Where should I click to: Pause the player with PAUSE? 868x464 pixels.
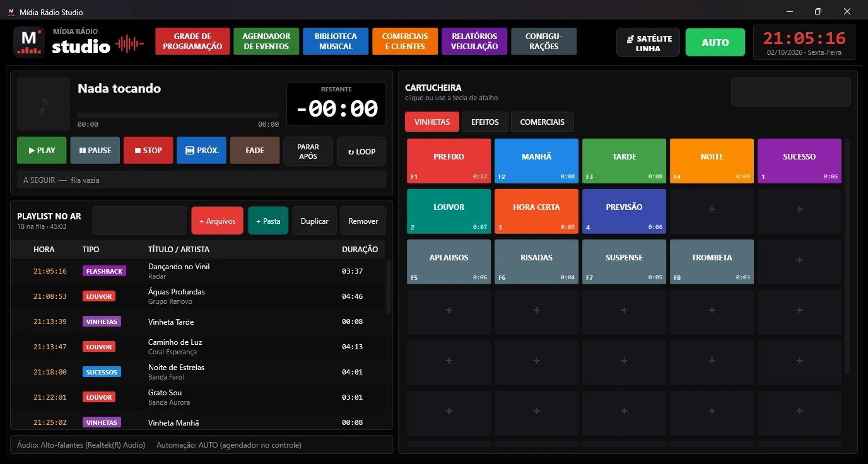tap(95, 151)
